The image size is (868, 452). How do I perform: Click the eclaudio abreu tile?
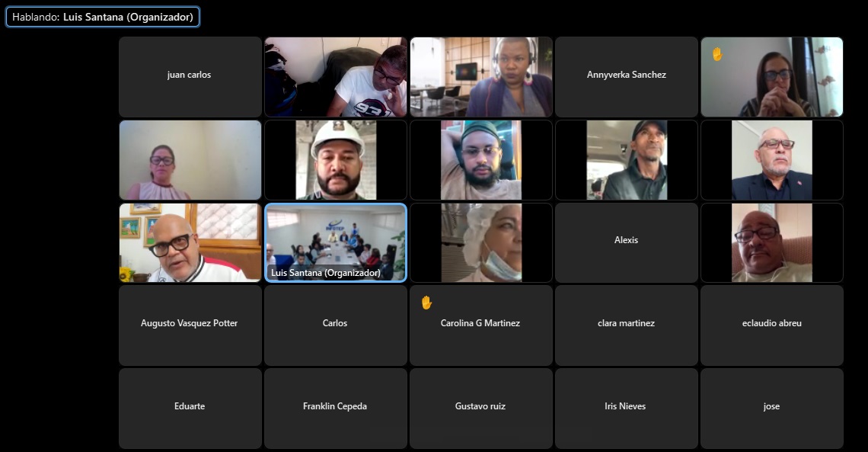tap(771, 325)
